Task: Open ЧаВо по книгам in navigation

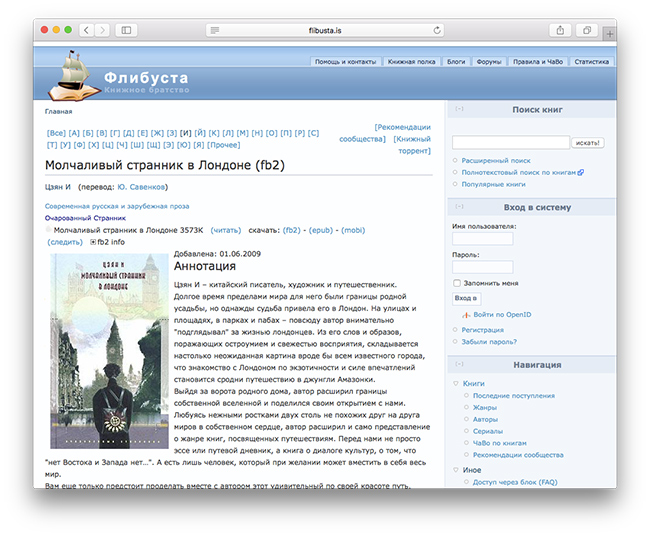Action: pyautogui.click(x=500, y=443)
